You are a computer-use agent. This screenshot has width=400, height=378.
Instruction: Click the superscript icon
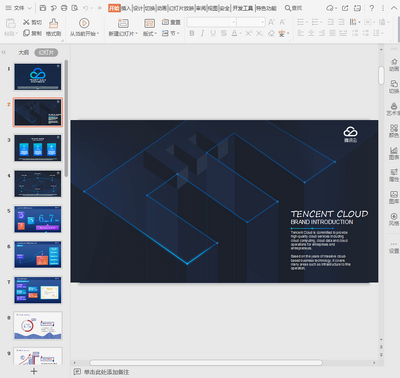[x=249, y=33]
